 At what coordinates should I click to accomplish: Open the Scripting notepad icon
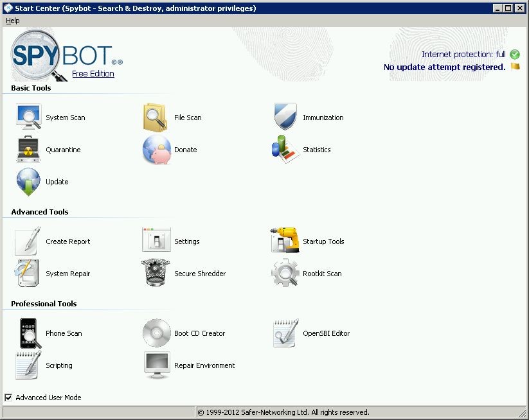coord(28,365)
